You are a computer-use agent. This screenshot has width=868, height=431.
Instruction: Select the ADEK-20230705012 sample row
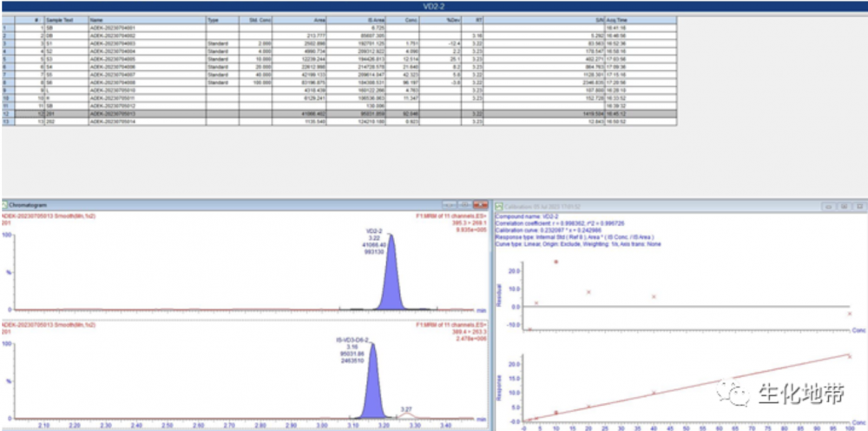click(339, 106)
